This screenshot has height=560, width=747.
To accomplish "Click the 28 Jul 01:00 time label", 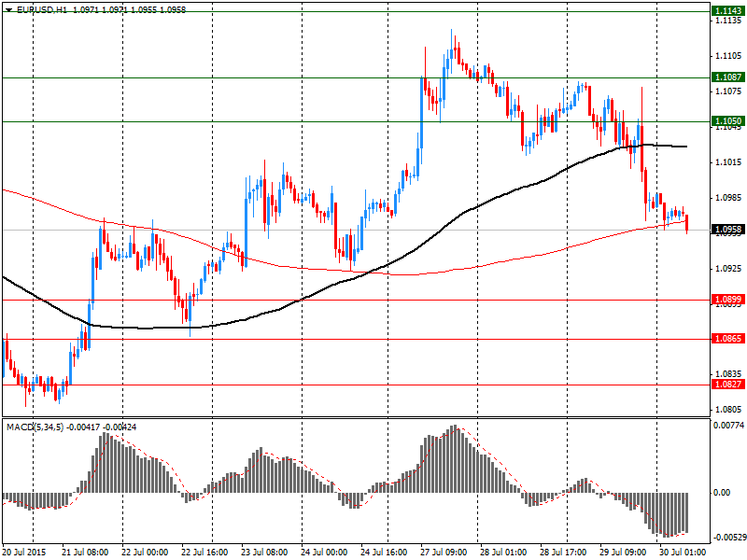I will 503,553.
